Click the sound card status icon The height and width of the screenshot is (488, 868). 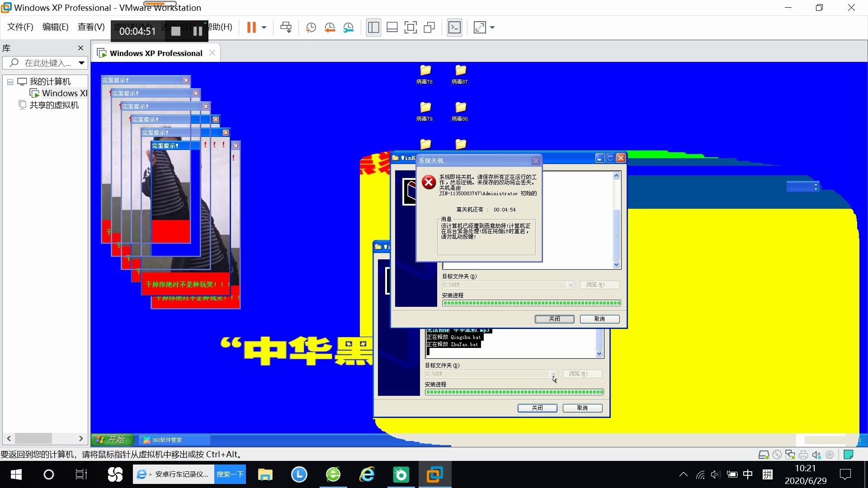tap(816, 455)
